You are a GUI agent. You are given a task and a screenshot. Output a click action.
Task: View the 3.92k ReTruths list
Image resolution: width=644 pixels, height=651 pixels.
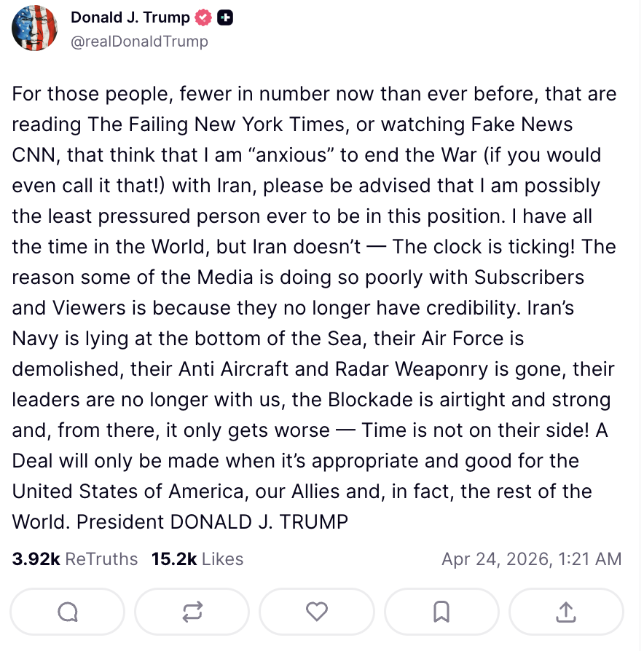(x=75, y=559)
